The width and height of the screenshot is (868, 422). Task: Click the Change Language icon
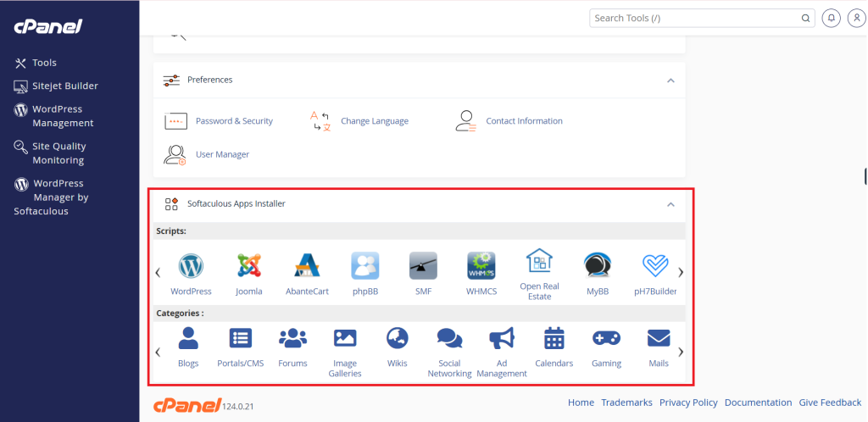pyautogui.click(x=320, y=120)
